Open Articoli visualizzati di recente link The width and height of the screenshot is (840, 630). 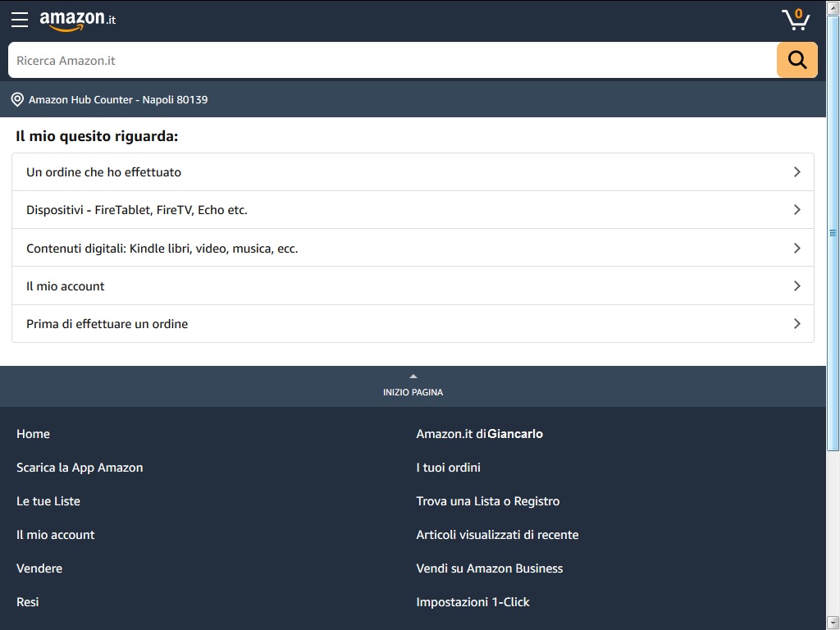click(x=497, y=535)
